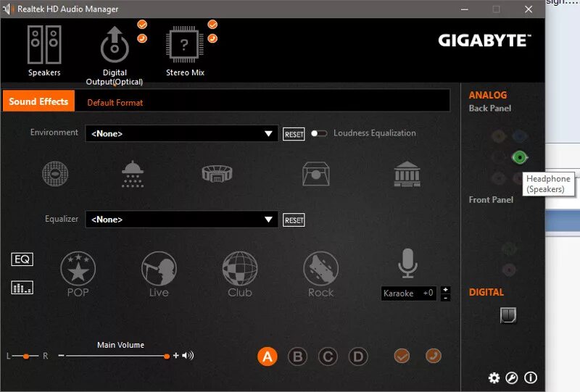This screenshot has height=392, width=580.
Task: Raise volume with the plus button
Action: coord(175,355)
